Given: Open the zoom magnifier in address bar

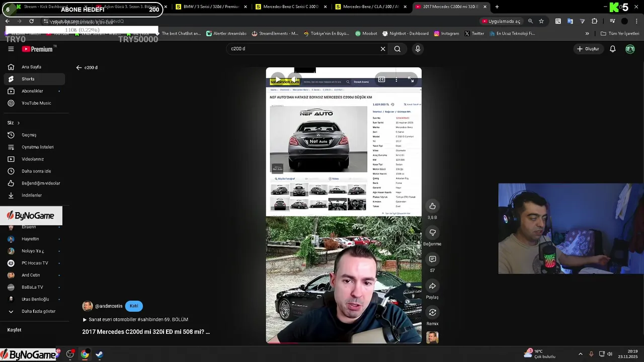Looking at the screenshot, I should pyautogui.click(x=530, y=21).
